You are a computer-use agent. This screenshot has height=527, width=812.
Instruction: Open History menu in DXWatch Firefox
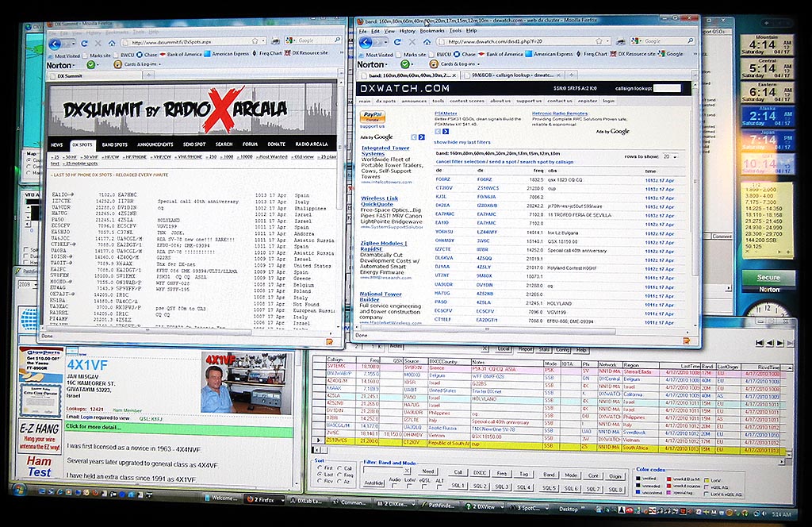pyautogui.click(x=407, y=31)
